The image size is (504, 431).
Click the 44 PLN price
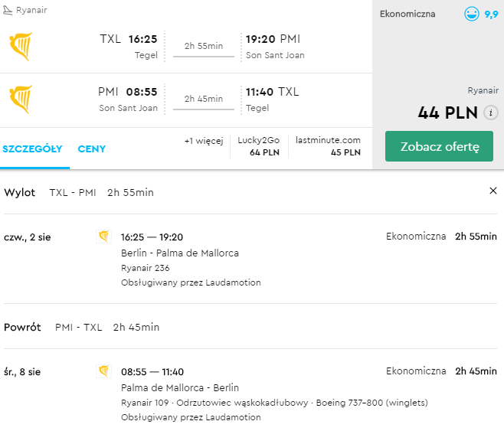pos(447,113)
